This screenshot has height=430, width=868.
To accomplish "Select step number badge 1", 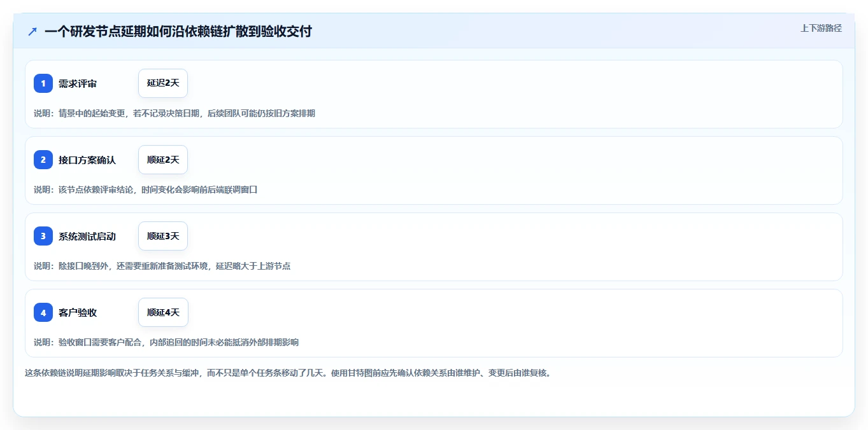I will (43, 83).
